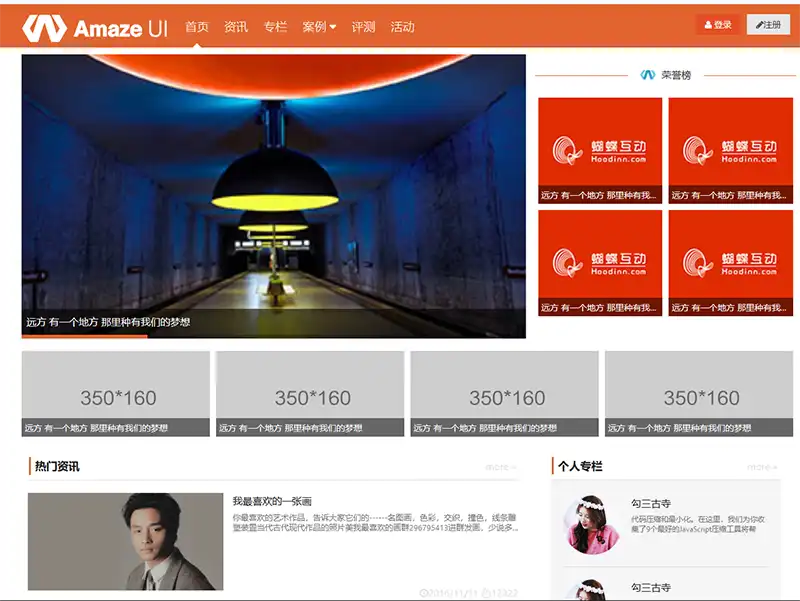Switch to the 专栏 navigation item
800x601 pixels.
(275, 27)
